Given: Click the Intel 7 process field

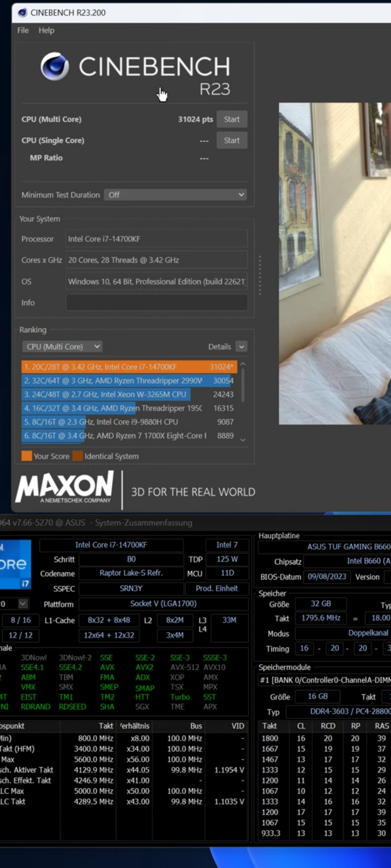Looking at the screenshot, I should point(227,545).
